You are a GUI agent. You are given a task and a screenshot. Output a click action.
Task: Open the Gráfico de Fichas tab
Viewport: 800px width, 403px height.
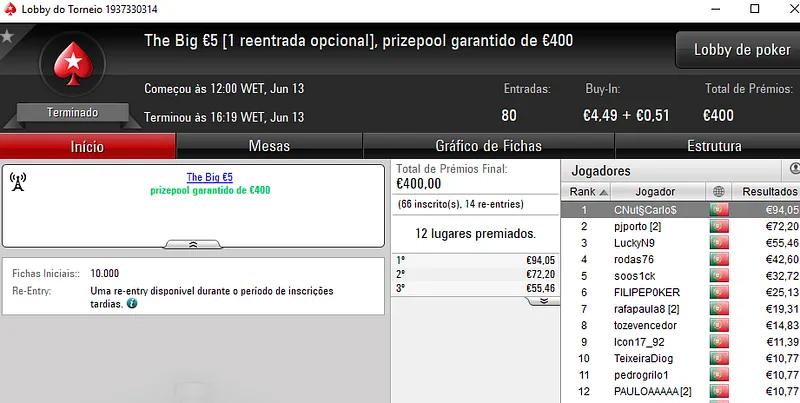tap(488, 146)
